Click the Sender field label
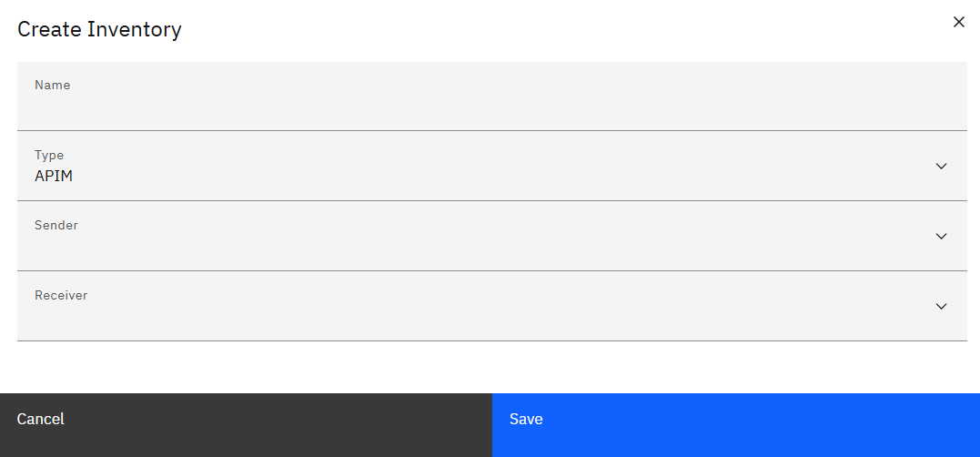The image size is (980, 457). (56, 225)
